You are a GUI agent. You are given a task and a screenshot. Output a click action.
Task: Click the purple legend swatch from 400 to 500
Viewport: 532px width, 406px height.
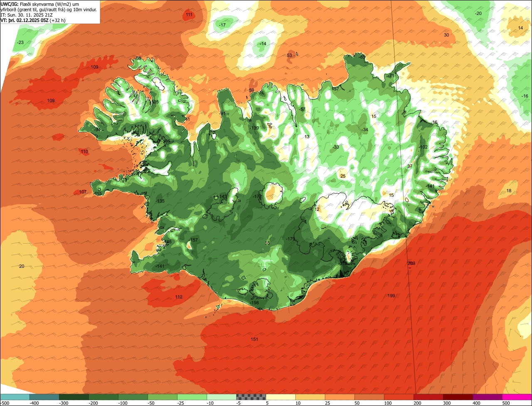point(488,396)
